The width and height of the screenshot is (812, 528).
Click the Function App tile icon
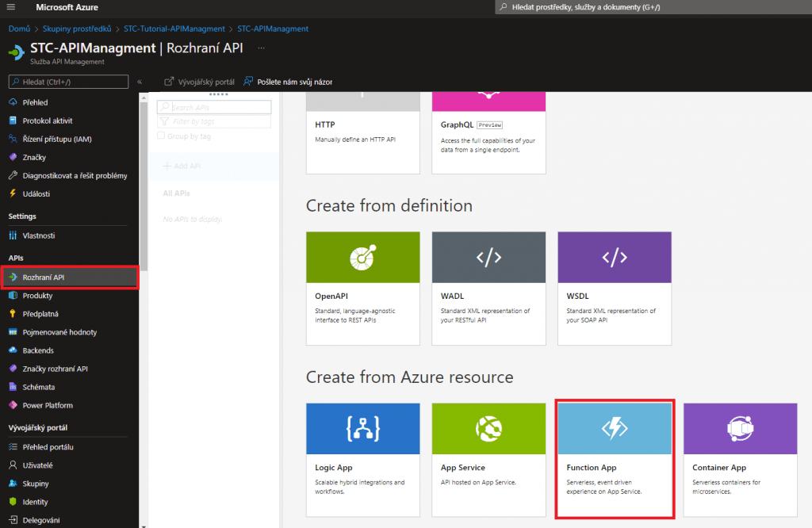615,429
